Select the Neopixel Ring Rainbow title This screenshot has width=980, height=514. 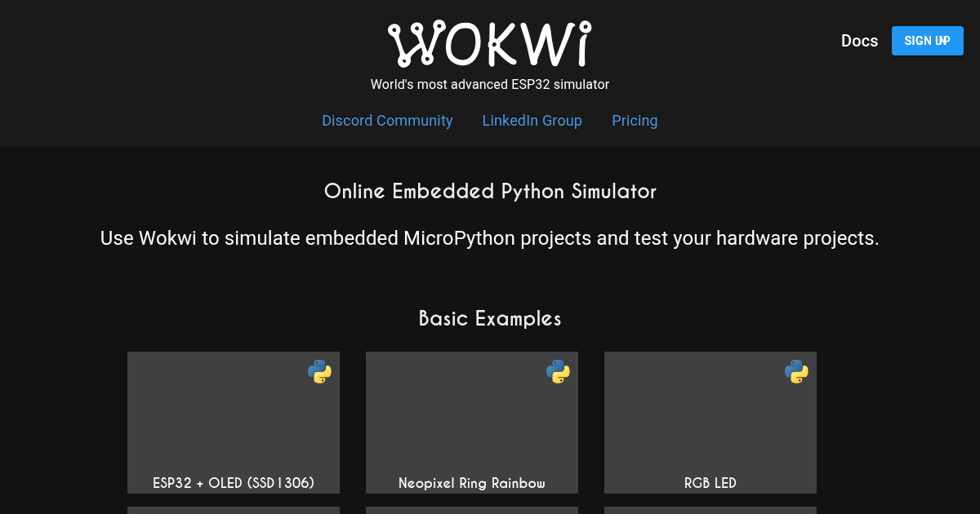click(x=472, y=483)
